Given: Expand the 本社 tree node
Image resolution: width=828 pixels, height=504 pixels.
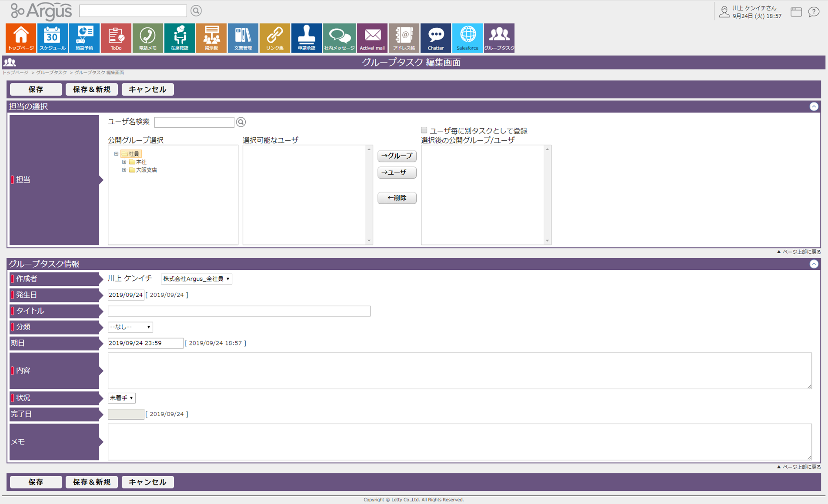Looking at the screenshot, I should click(124, 162).
